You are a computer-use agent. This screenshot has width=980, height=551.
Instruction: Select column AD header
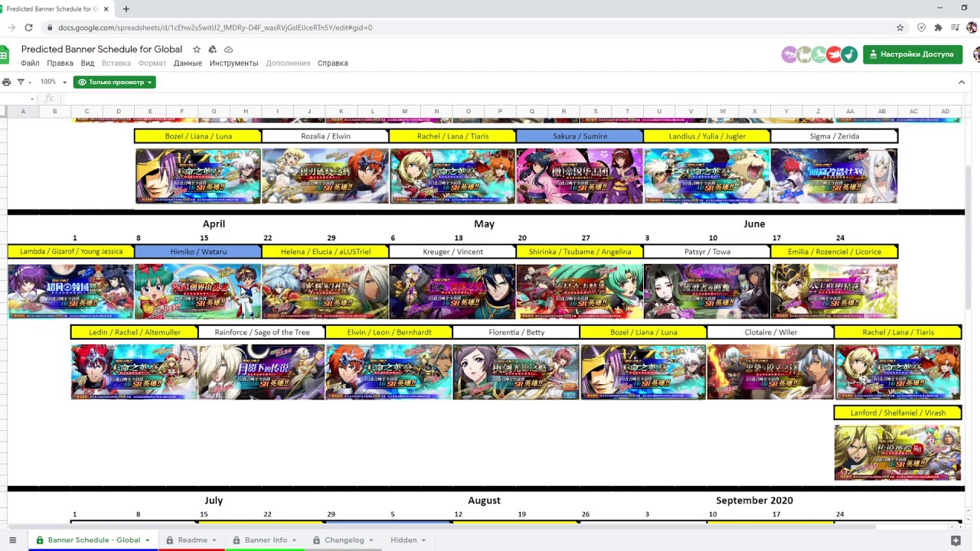[946, 112]
